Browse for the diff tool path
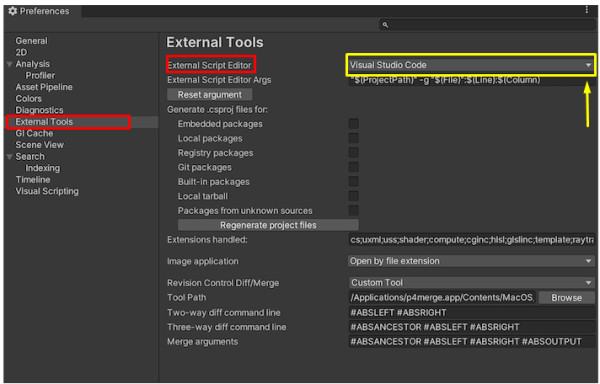 pyautogui.click(x=566, y=298)
